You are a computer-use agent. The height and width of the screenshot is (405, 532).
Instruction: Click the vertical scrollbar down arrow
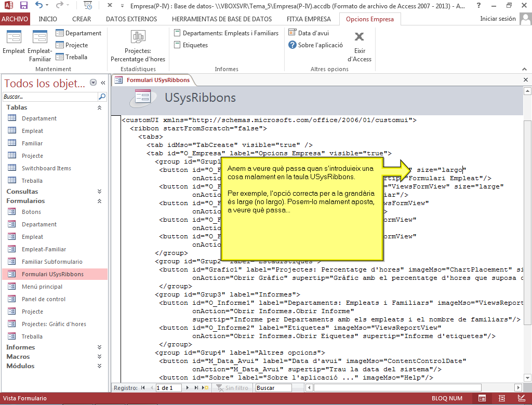pyautogui.click(x=527, y=378)
